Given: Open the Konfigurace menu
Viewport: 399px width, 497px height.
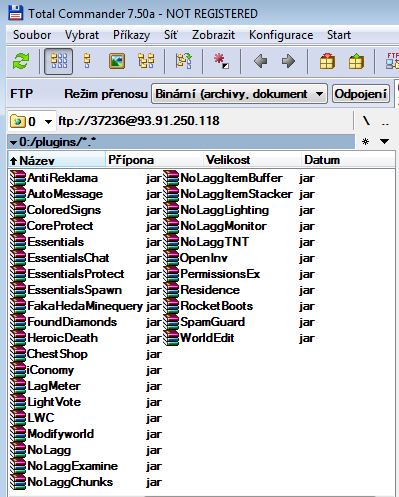Looking at the screenshot, I should coord(281,35).
